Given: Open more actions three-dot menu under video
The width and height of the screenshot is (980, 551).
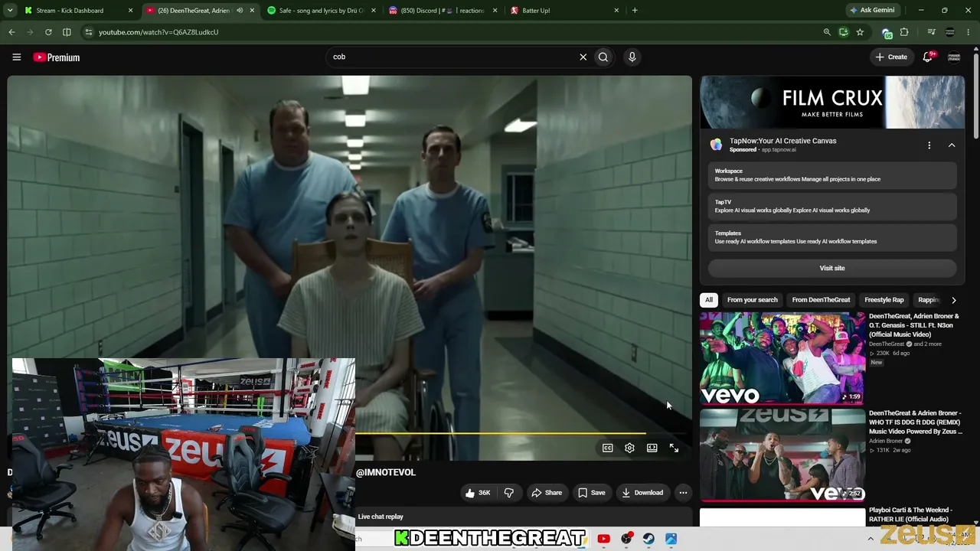Looking at the screenshot, I should click(683, 493).
